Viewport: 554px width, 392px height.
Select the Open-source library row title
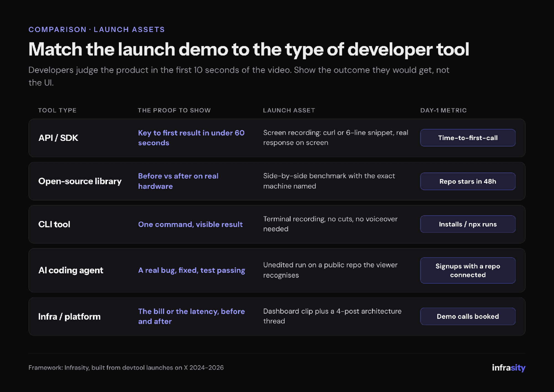pos(80,181)
